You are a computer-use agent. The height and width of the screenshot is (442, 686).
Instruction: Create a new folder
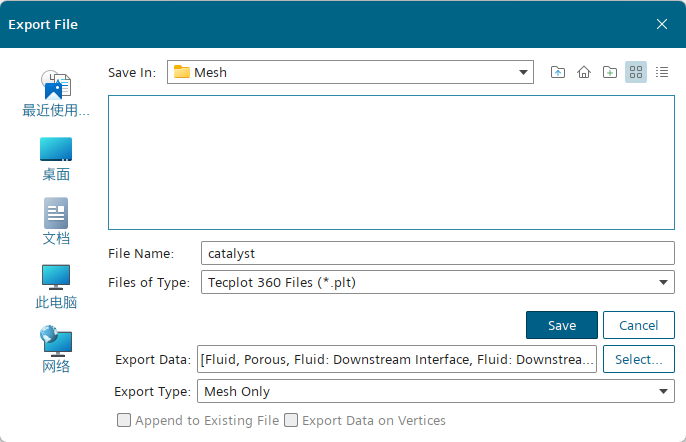[610, 72]
